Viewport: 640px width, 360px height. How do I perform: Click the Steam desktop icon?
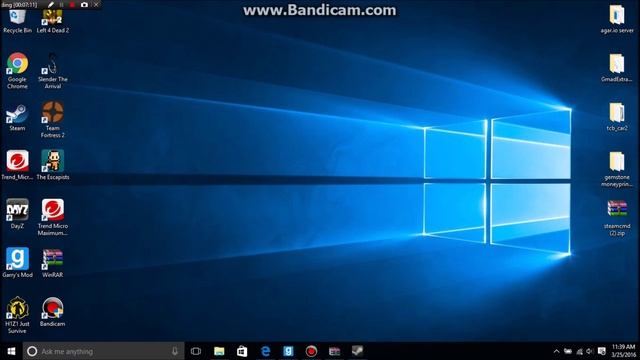pyautogui.click(x=17, y=118)
